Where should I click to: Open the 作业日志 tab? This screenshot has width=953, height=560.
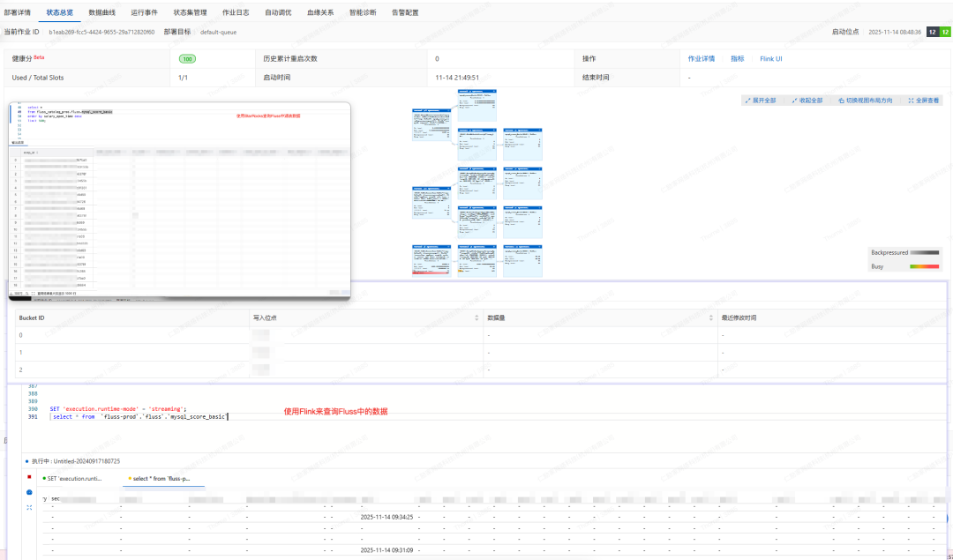[x=236, y=12]
